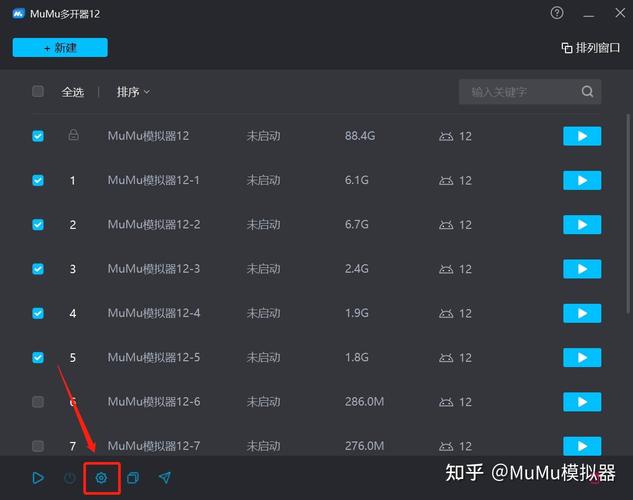Select the MuMu模拟器12-1 name text
The image size is (633, 500).
point(153,180)
